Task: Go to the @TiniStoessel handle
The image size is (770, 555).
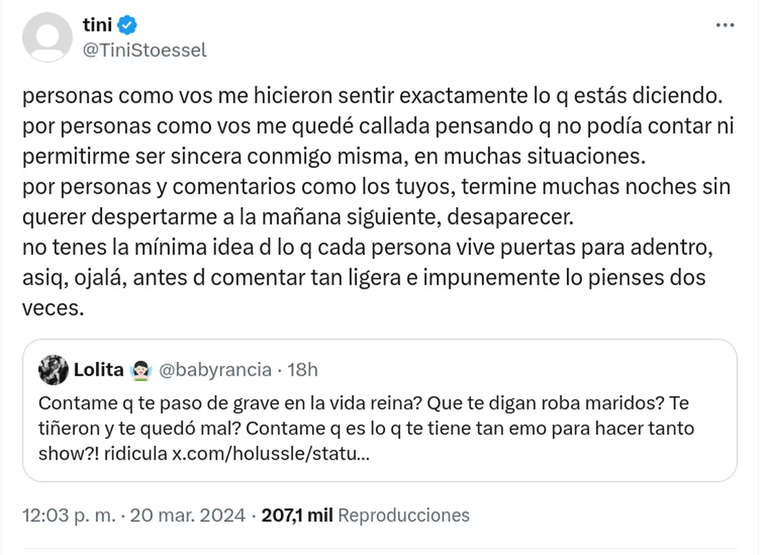Action: (x=143, y=49)
